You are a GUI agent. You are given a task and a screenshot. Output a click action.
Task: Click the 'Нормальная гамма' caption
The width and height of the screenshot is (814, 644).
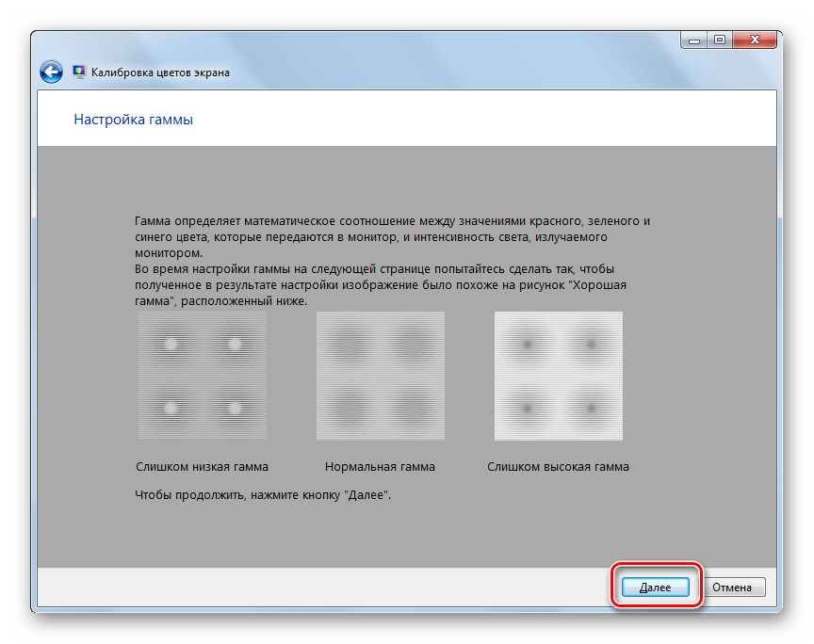click(380, 467)
